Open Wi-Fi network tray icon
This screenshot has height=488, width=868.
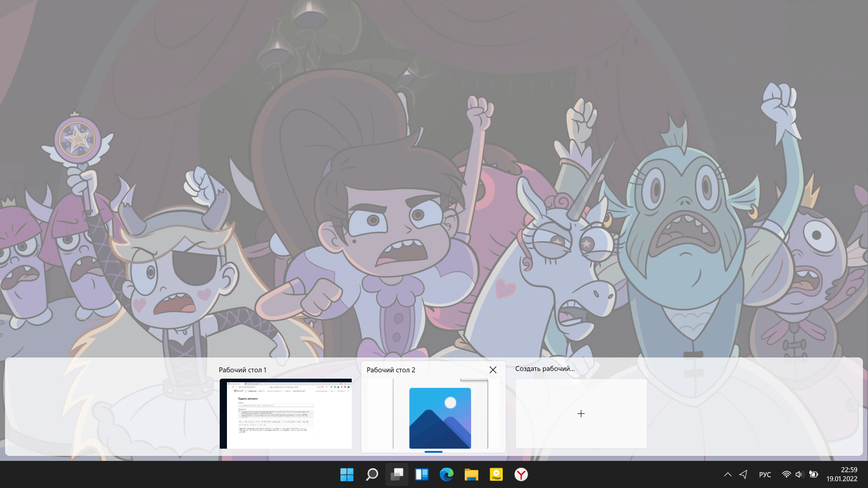click(787, 474)
